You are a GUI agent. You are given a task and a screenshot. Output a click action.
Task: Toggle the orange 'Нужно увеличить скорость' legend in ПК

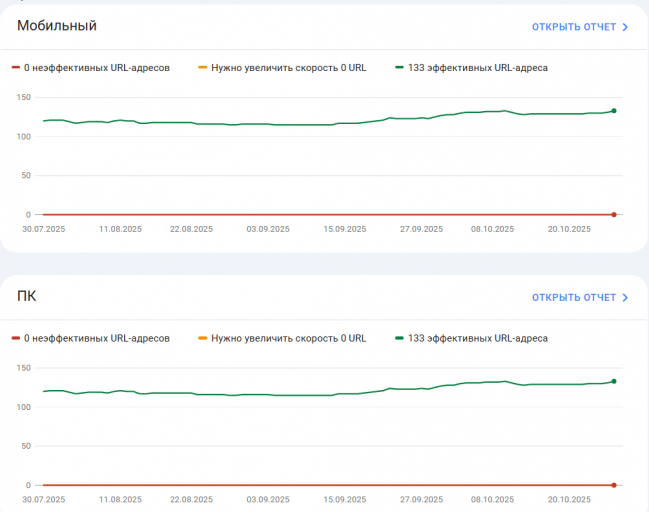282,338
